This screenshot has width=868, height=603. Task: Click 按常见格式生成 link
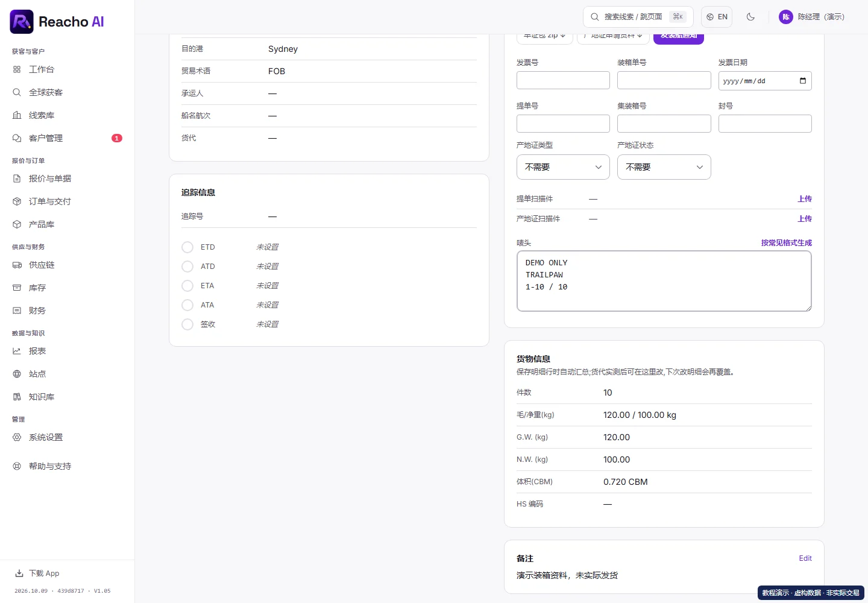786,243
